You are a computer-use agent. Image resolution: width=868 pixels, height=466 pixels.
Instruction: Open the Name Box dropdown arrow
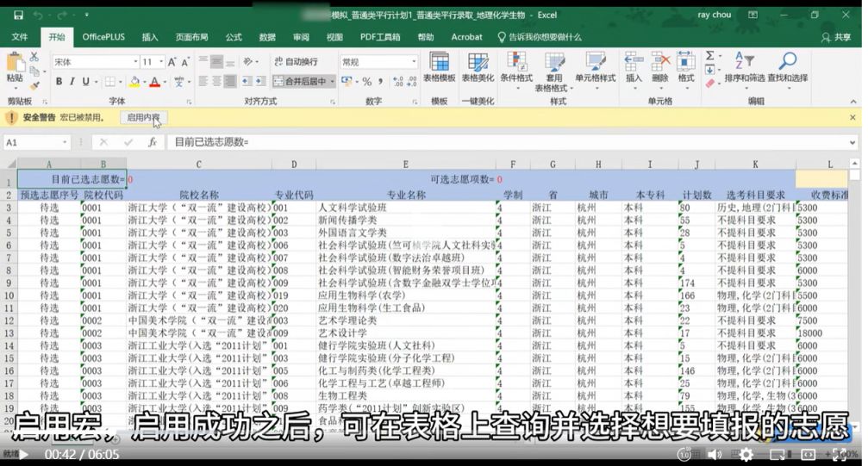pyautogui.click(x=66, y=142)
